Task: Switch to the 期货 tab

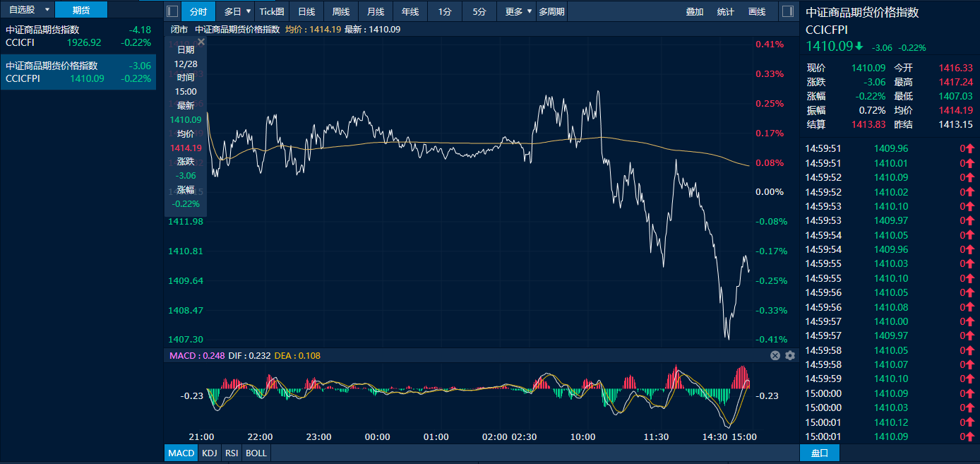Action: click(81, 10)
